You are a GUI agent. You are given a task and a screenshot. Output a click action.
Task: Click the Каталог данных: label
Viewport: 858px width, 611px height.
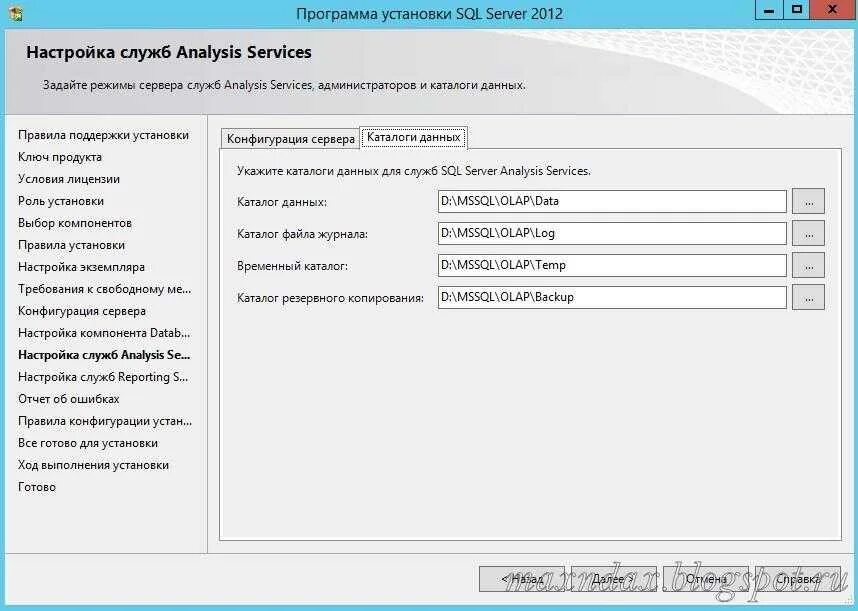click(282, 202)
